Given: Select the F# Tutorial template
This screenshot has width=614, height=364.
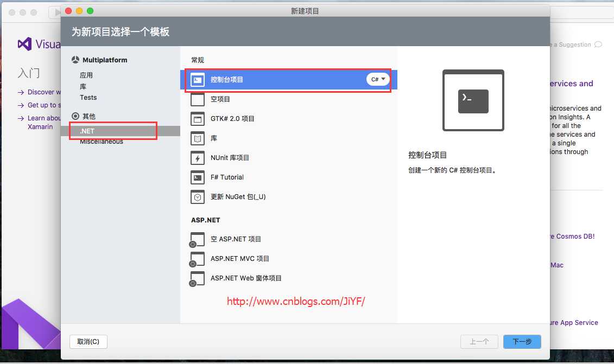Looking at the screenshot, I should point(289,178).
